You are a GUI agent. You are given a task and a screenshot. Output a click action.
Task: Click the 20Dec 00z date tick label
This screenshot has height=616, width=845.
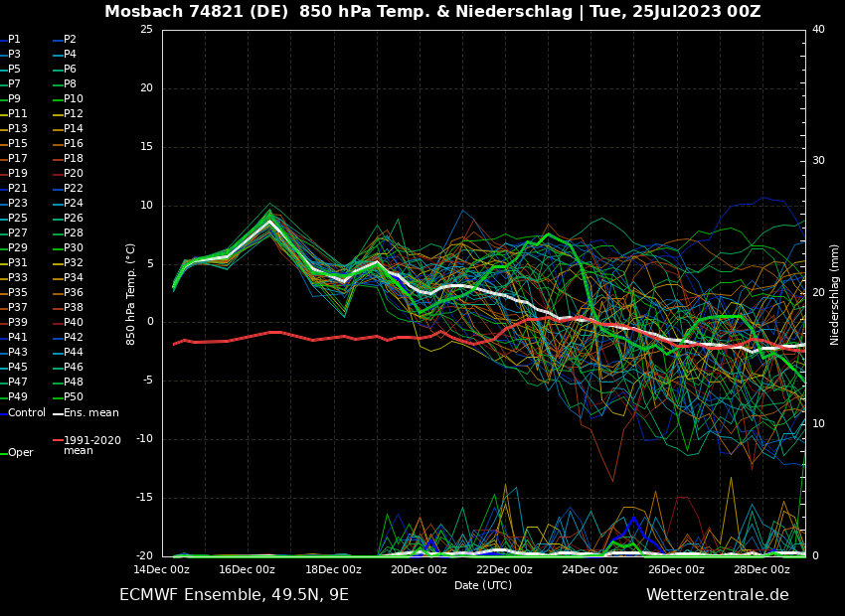(x=419, y=570)
